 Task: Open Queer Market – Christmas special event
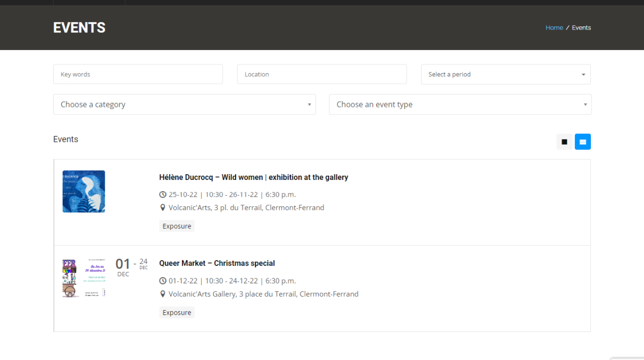pyautogui.click(x=217, y=263)
